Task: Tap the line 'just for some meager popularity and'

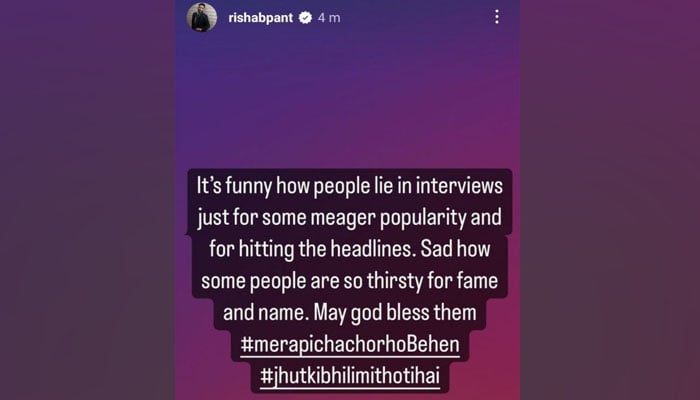Action: tap(350, 217)
